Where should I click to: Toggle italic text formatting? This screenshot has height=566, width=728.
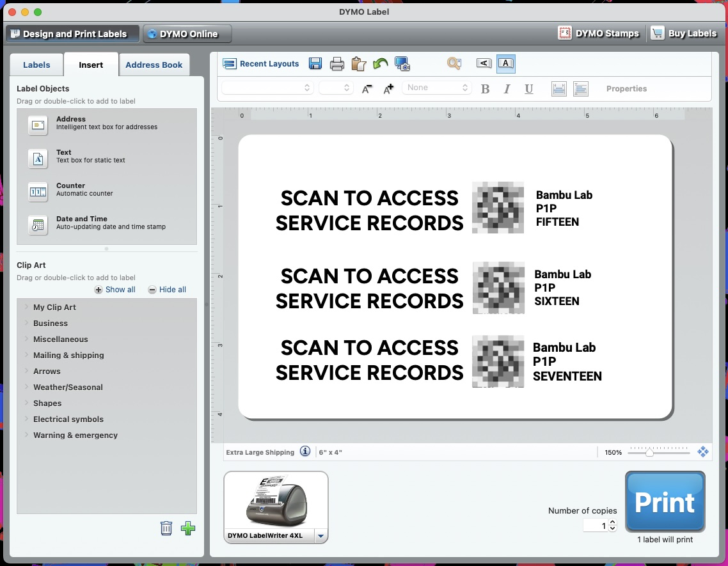507,89
